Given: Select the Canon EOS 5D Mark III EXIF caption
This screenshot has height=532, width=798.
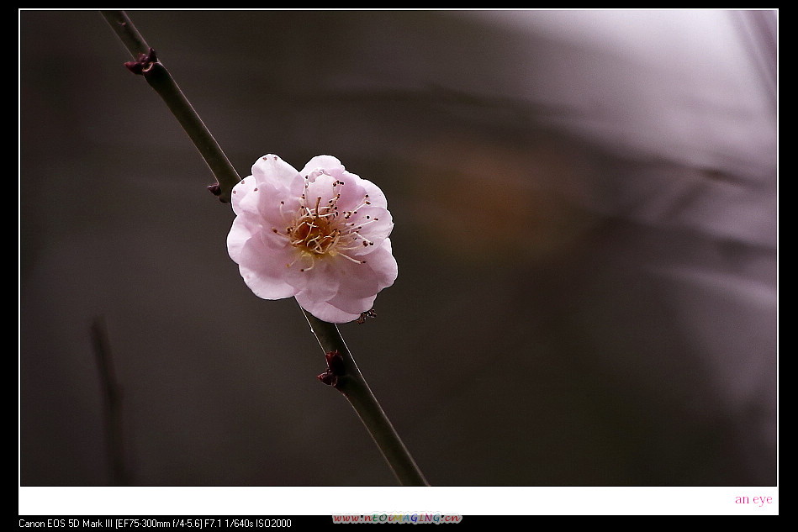Looking at the screenshot, I should pyautogui.click(x=155, y=524).
